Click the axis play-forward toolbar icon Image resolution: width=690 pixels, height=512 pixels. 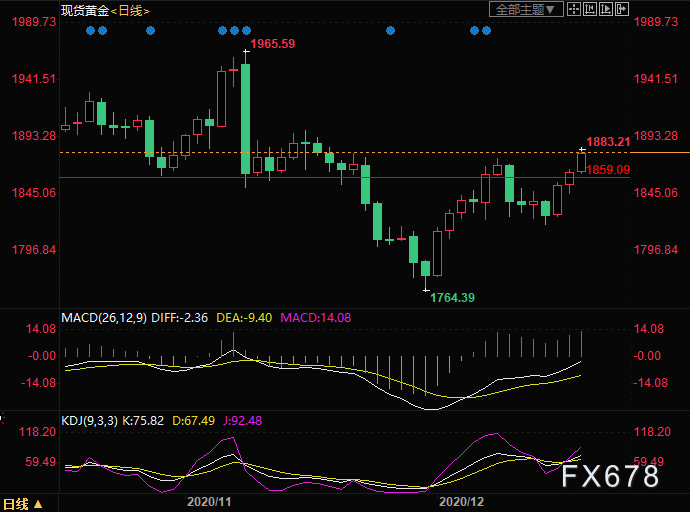(x=606, y=9)
